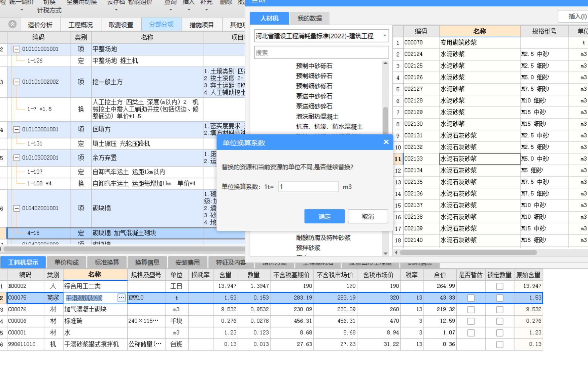
Task: Click the 不含税市场价 column header
Action: pyautogui.click(x=335, y=275)
